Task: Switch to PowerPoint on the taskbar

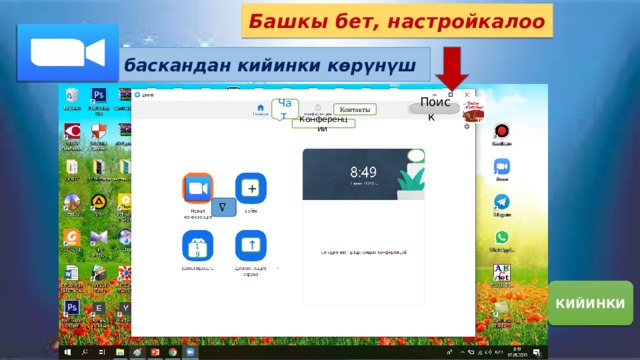Action: (155, 352)
